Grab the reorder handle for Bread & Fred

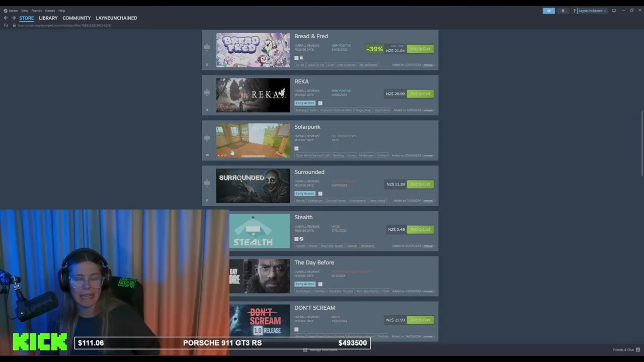207,47
